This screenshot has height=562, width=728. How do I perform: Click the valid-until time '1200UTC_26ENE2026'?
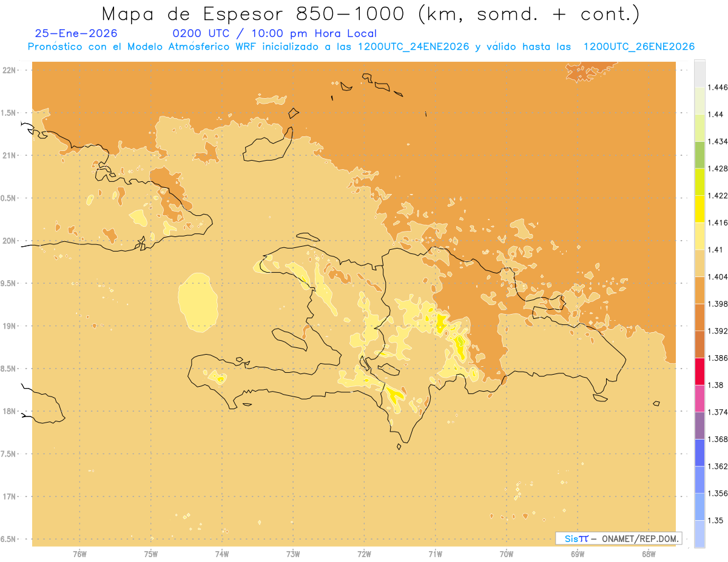pos(638,47)
